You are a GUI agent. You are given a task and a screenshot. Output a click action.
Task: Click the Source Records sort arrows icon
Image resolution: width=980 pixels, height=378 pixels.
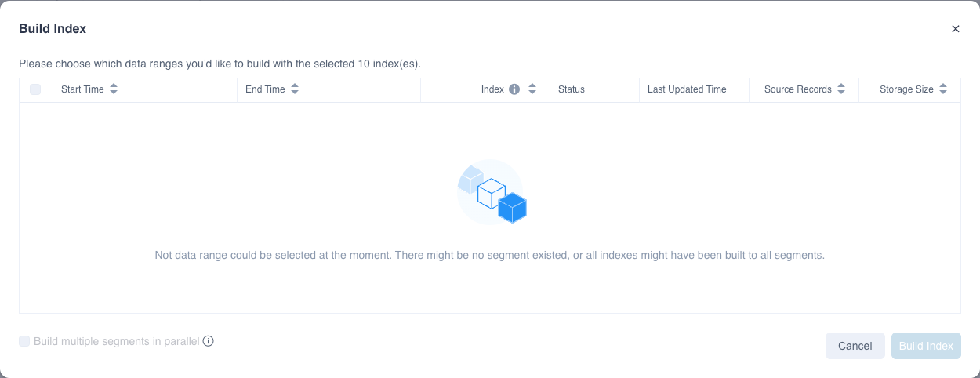[841, 89]
